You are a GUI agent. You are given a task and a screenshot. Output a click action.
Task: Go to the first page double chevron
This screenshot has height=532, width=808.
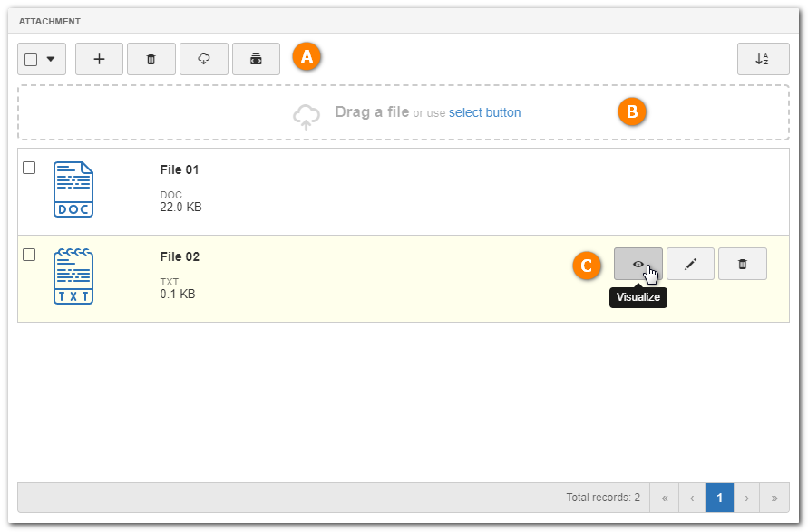coord(665,498)
